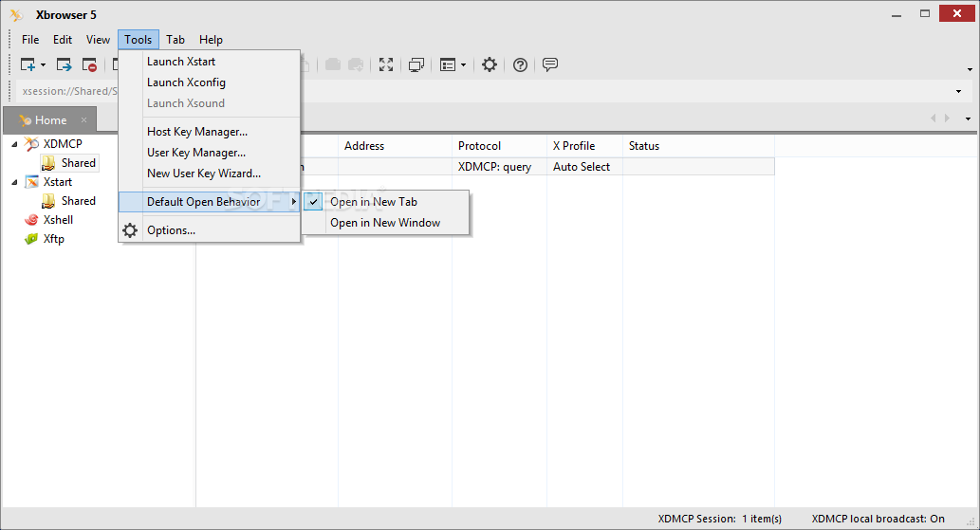Click the list view layout icon
The height and width of the screenshot is (530, 980).
[448, 64]
